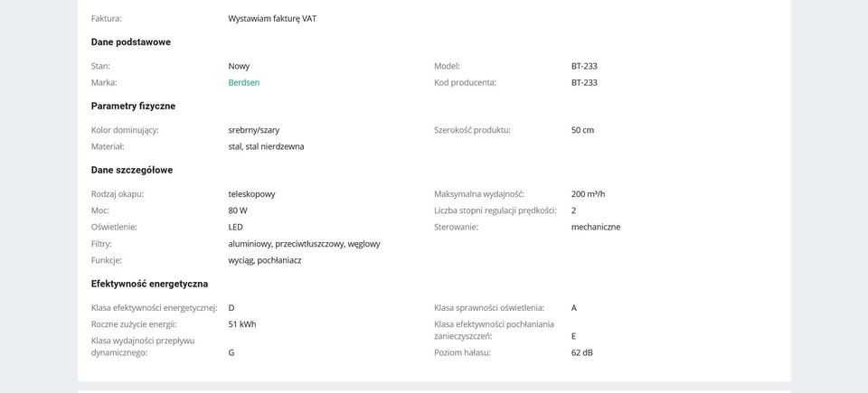Click the "51 kWh" annual energy value
The image size is (868, 393).
click(242, 324)
